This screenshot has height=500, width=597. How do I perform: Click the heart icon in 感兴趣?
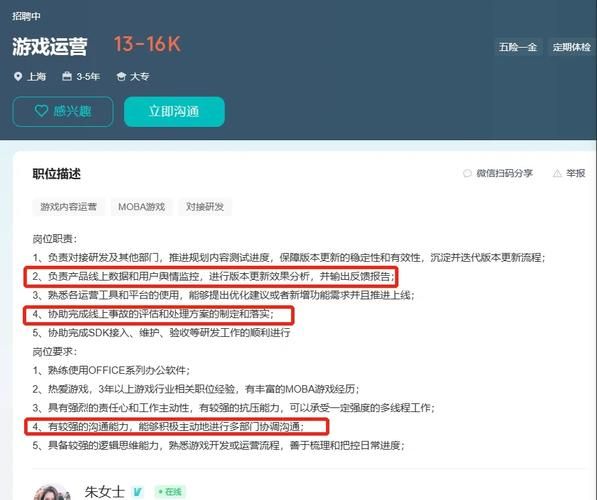(x=41, y=111)
